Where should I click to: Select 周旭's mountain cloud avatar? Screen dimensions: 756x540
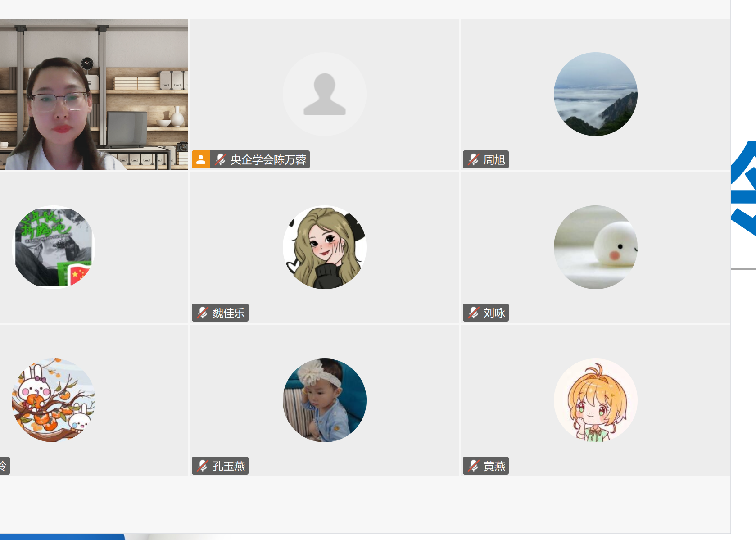point(596,94)
